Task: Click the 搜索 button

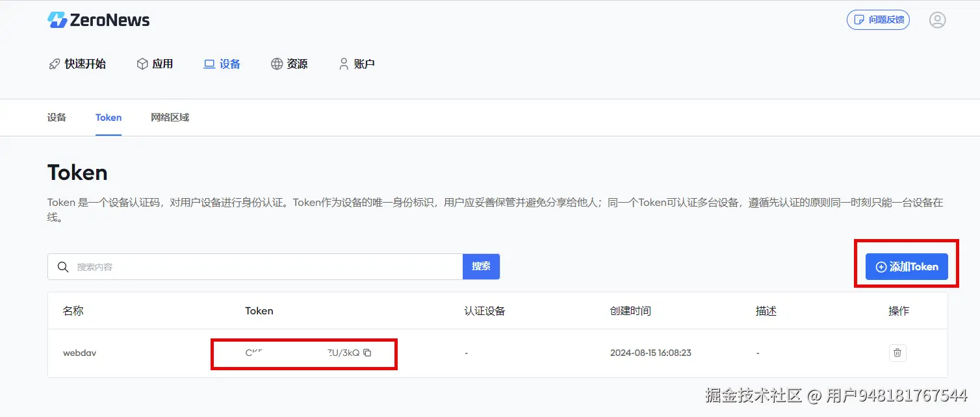Action: click(481, 266)
